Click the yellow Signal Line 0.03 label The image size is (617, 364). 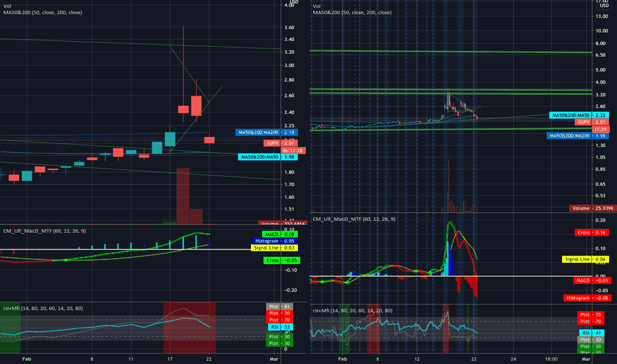[x=274, y=248]
